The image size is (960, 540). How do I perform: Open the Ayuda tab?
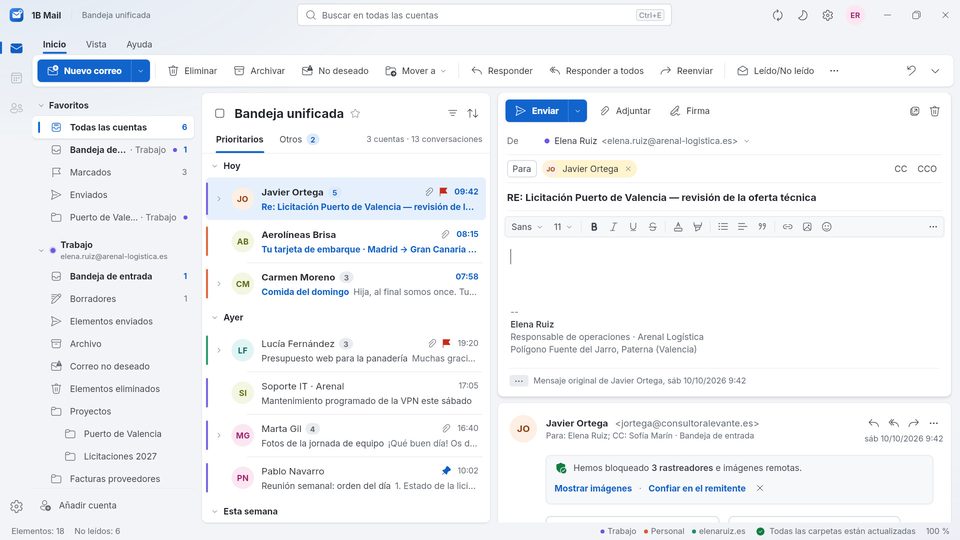coord(139,44)
